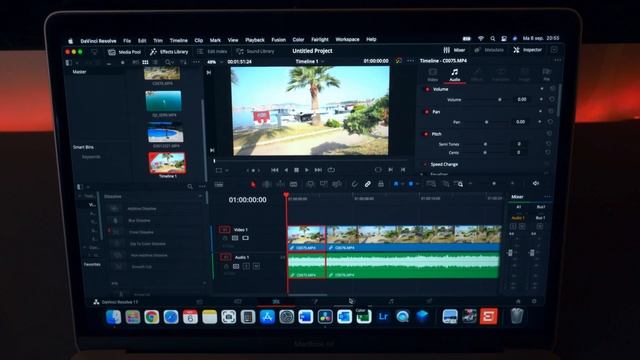The height and width of the screenshot is (360, 640).
Task: Open the Trim menu
Action: (158, 41)
